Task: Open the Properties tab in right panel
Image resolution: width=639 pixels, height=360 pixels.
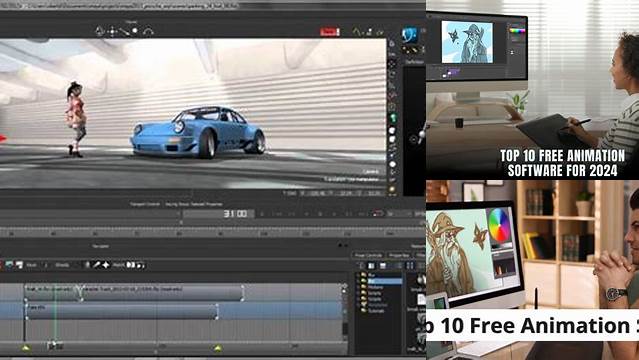Action: tap(399, 256)
